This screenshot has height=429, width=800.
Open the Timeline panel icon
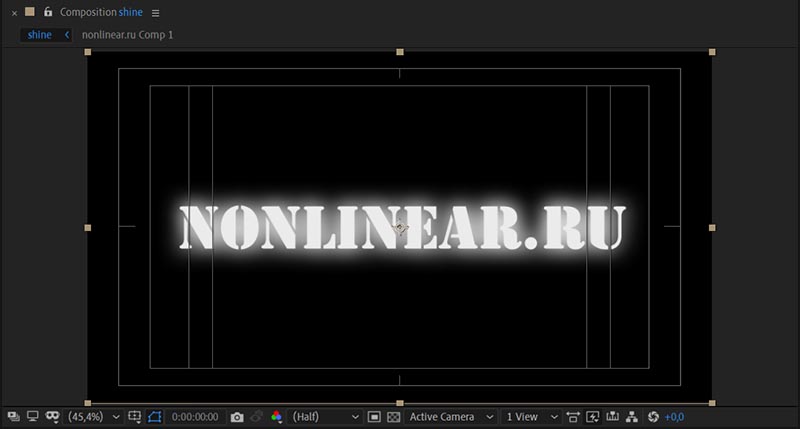point(612,417)
